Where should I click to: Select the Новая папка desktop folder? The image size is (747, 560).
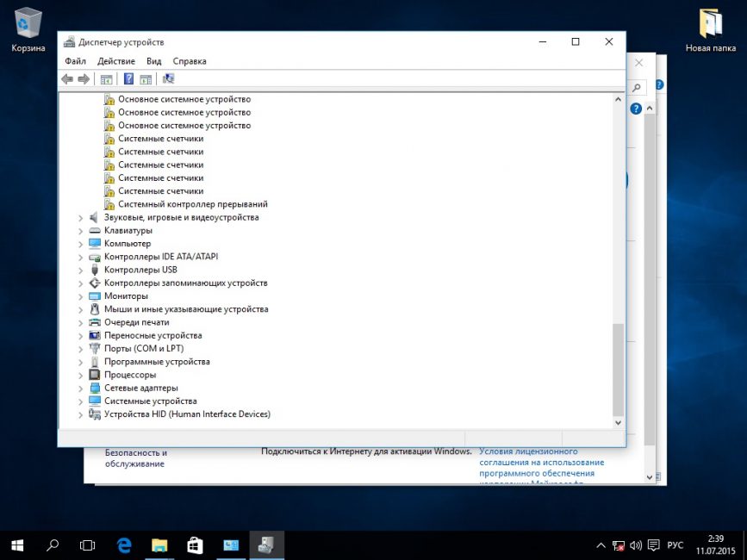(x=710, y=29)
